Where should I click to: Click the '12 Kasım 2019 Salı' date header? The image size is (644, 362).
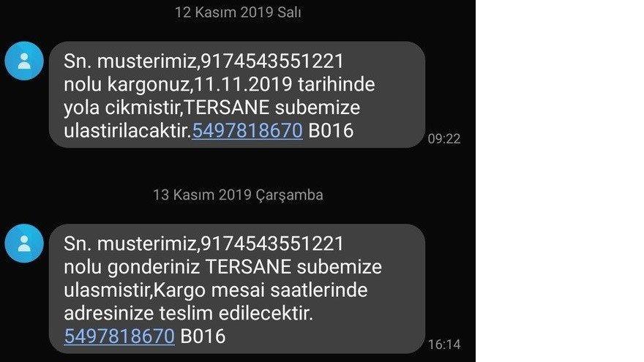tap(238, 12)
